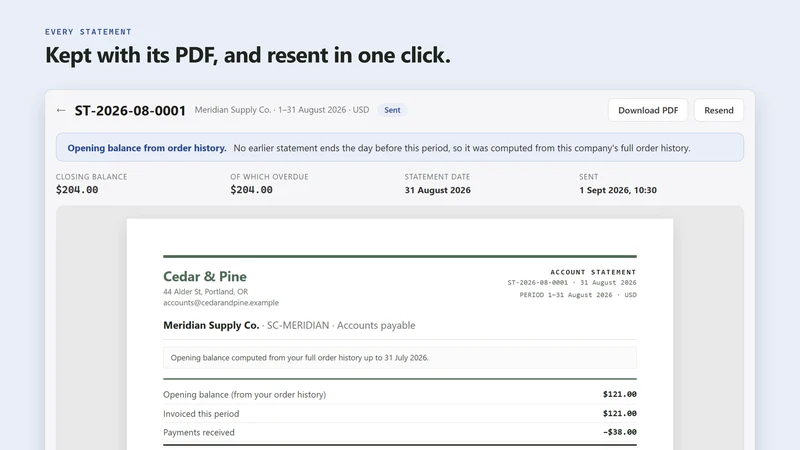Click the Sent status badge
This screenshot has height=450, width=800.
[x=392, y=110]
